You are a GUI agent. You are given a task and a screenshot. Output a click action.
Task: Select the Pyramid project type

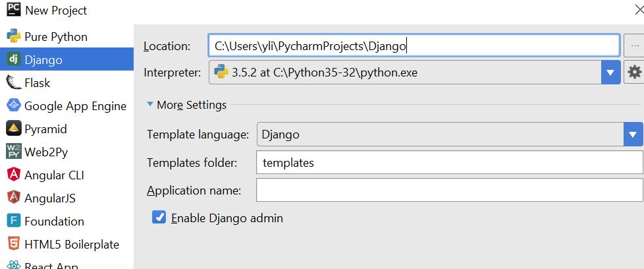[67, 129]
